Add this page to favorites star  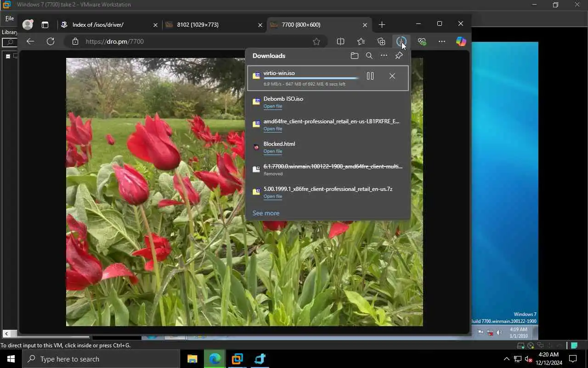pos(317,41)
